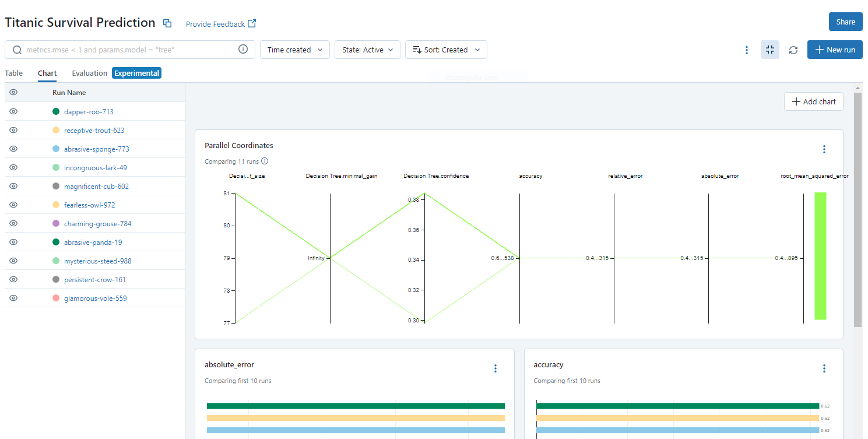This screenshot has height=439, width=868.
Task: Copy the experiment name using the copy icon
Action: click(167, 22)
